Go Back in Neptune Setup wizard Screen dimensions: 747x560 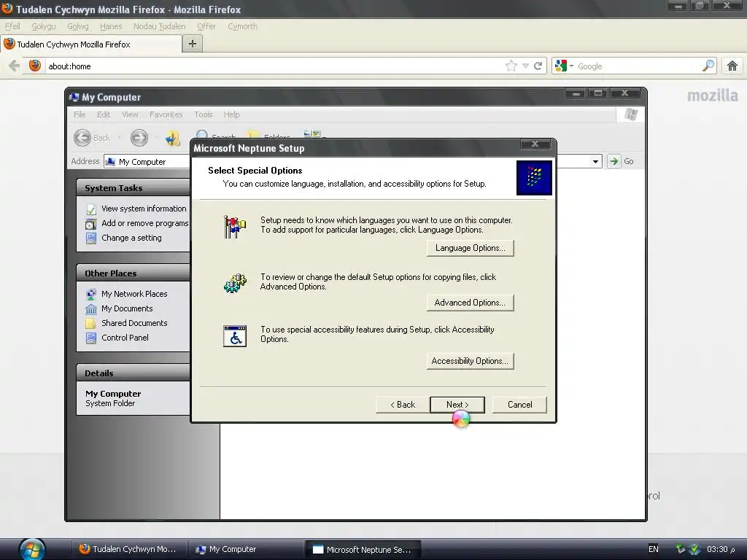pyautogui.click(x=403, y=405)
